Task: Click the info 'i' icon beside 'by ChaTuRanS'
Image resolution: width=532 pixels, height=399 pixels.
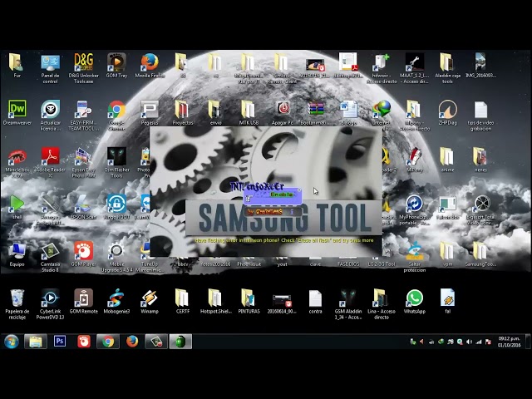Action: pyautogui.click(x=292, y=212)
